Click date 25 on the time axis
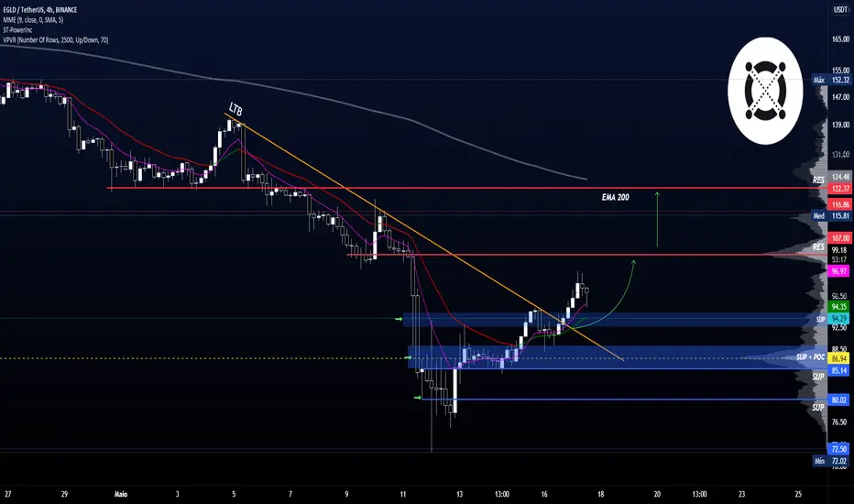 pos(798,494)
